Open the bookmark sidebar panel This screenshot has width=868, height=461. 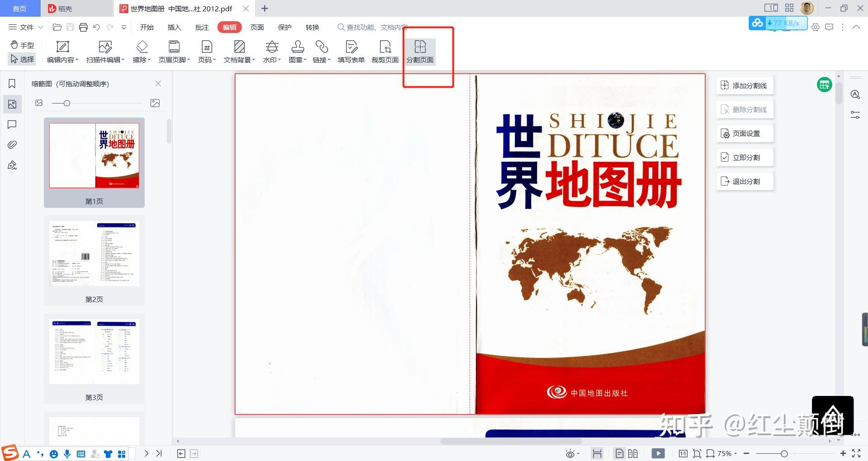[12, 84]
